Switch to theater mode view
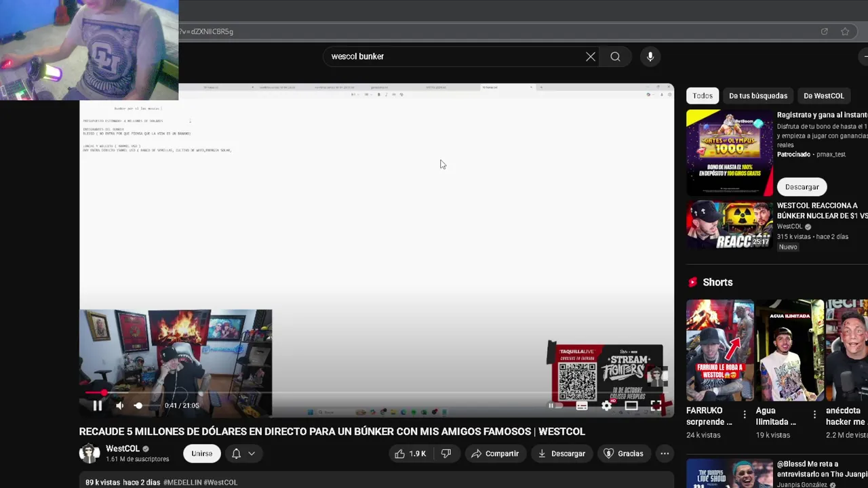 point(631,405)
